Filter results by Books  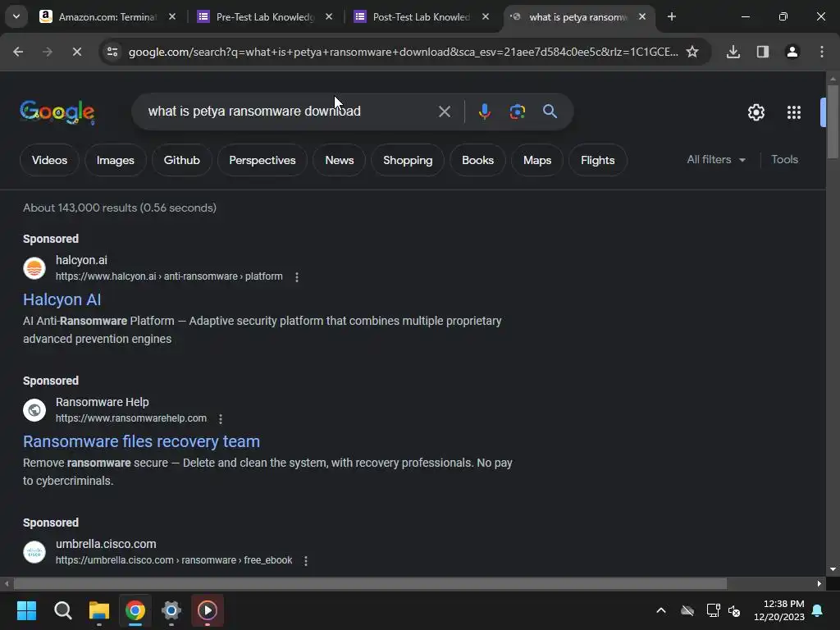click(477, 160)
